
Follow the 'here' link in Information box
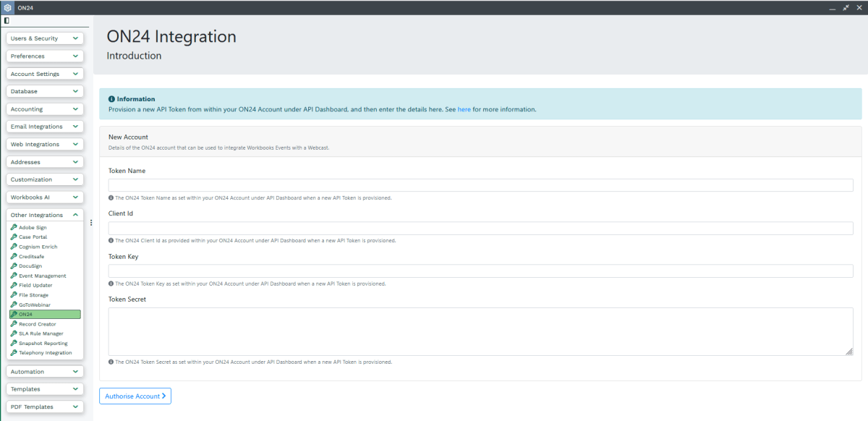464,109
